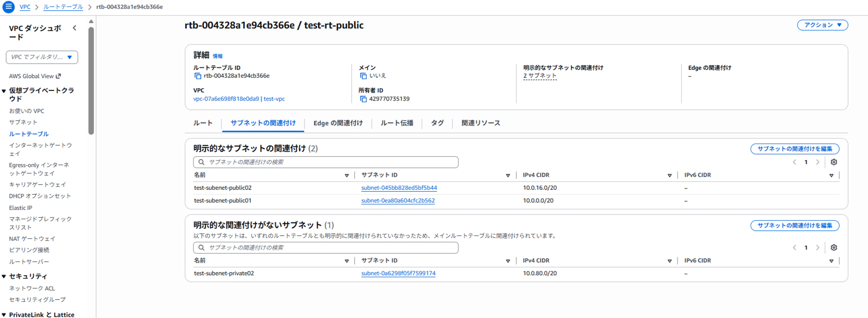Open the 情報 link next to 詳細
This screenshot has height=318, width=868.
217,56
